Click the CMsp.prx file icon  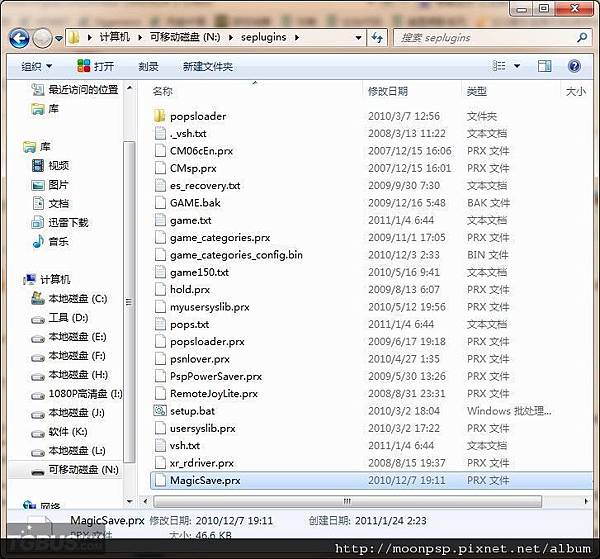160,168
